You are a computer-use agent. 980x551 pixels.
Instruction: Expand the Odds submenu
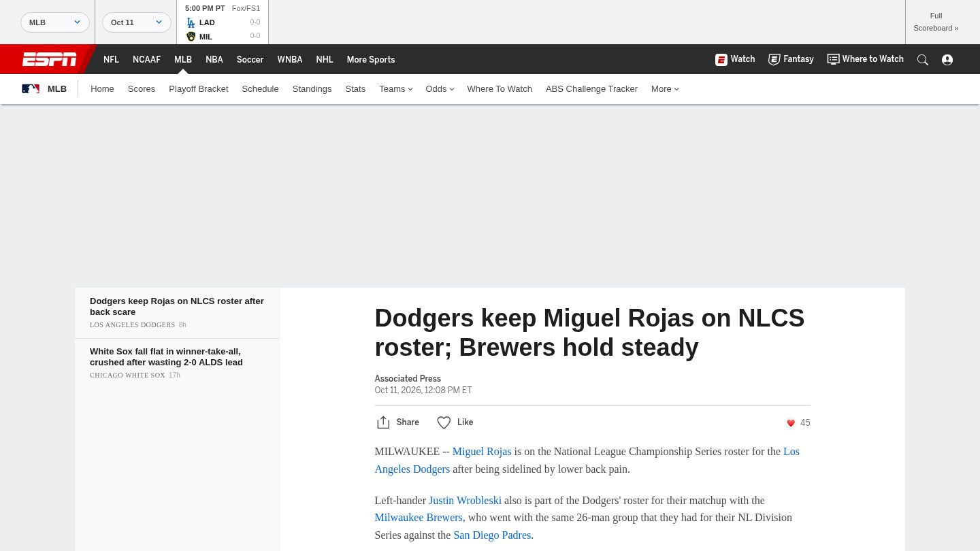pos(440,89)
